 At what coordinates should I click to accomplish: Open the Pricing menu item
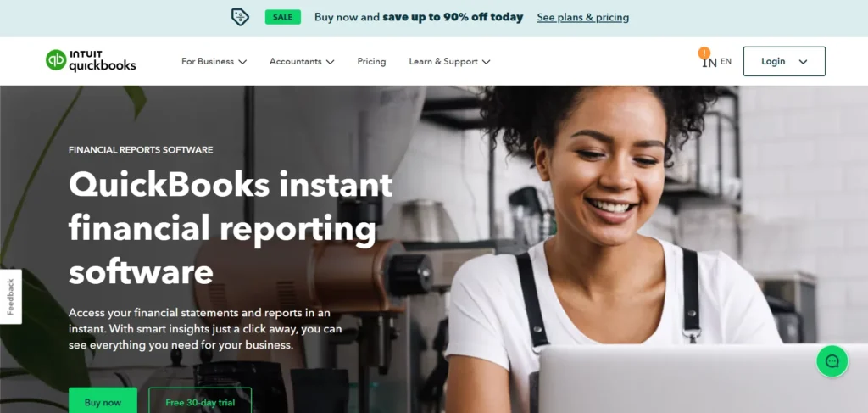coord(371,61)
